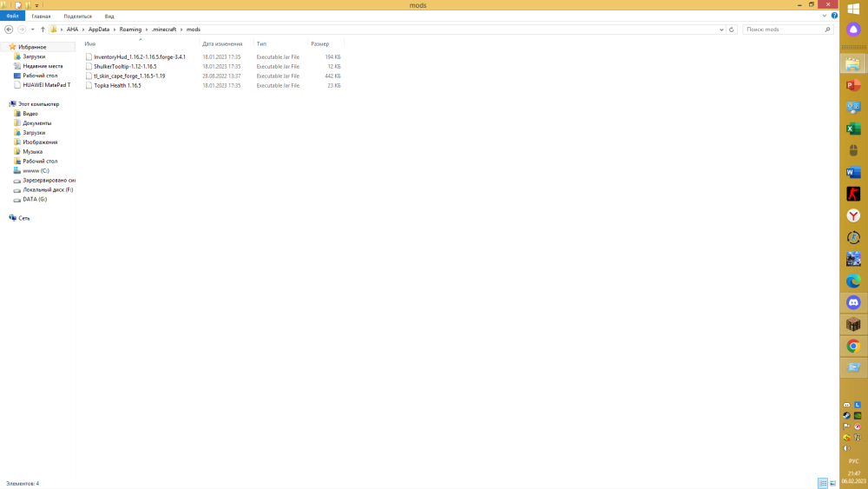Image resolution: width=868 pixels, height=489 pixels.
Task: Open HUAWEI MatePad T favorite
Action: [x=47, y=85]
